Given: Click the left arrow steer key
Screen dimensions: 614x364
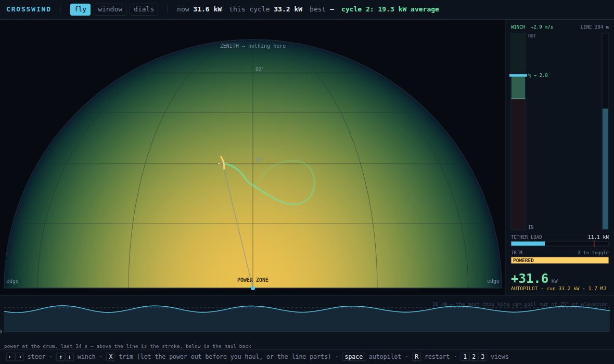Looking at the screenshot, I should pos(10,357).
